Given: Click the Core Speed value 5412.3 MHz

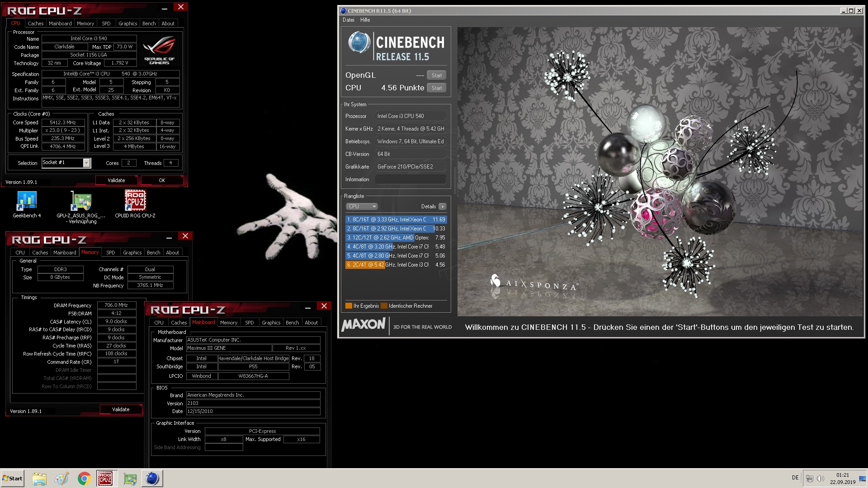Looking at the screenshot, I should coord(63,122).
